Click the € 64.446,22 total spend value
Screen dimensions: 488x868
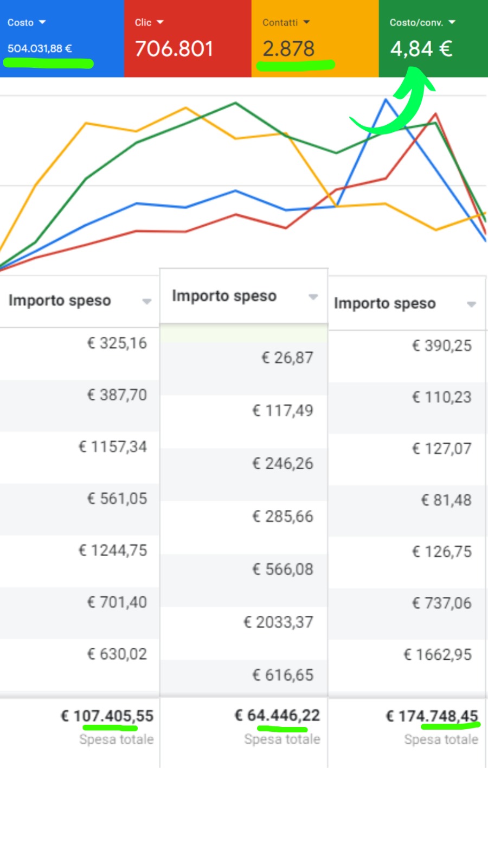278,716
